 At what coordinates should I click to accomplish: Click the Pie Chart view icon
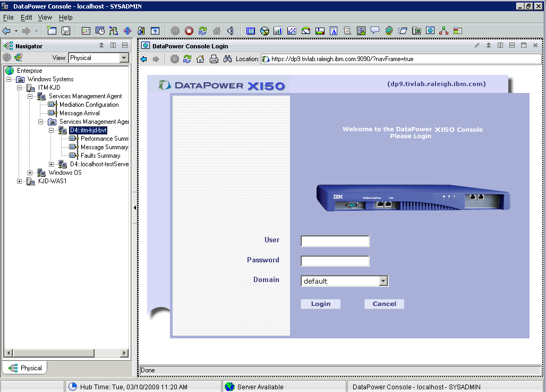265,31
